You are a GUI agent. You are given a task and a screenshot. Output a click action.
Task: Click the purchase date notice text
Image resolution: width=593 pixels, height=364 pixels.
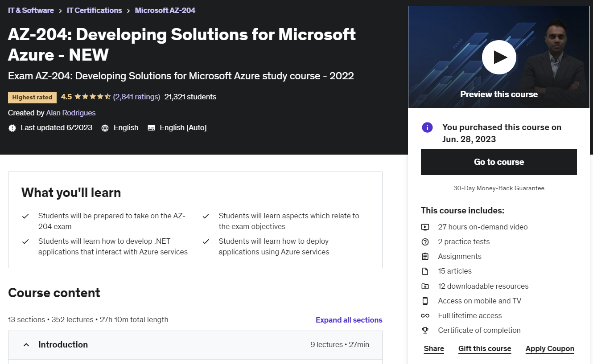coord(502,133)
